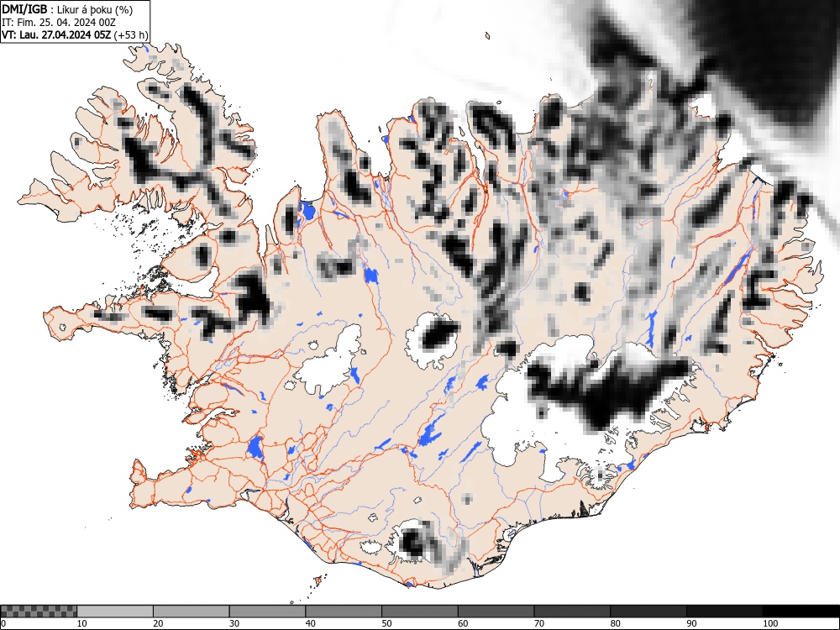Click the legend label '100'

click(769, 623)
